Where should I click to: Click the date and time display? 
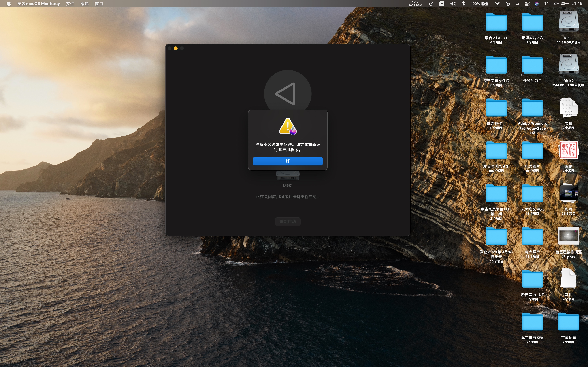coord(563,4)
